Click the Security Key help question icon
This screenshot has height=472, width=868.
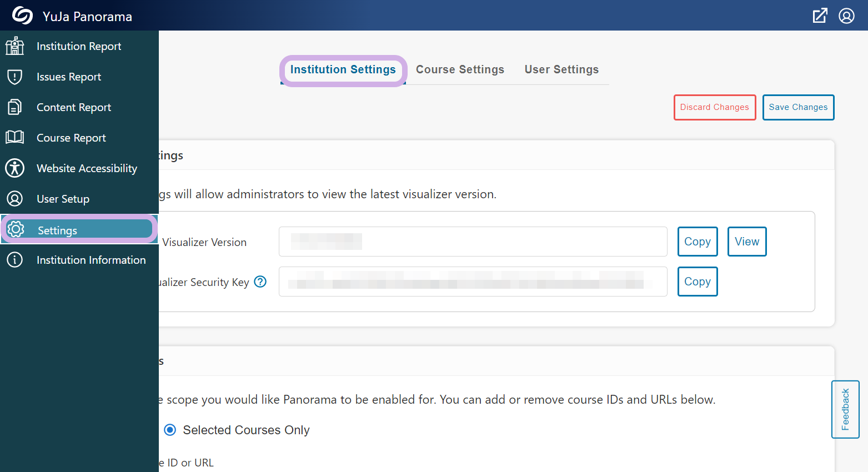[260, 282]
